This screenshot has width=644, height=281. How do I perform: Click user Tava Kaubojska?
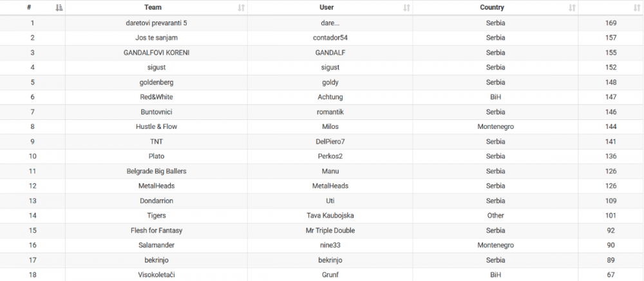click(x=330, y=216)
